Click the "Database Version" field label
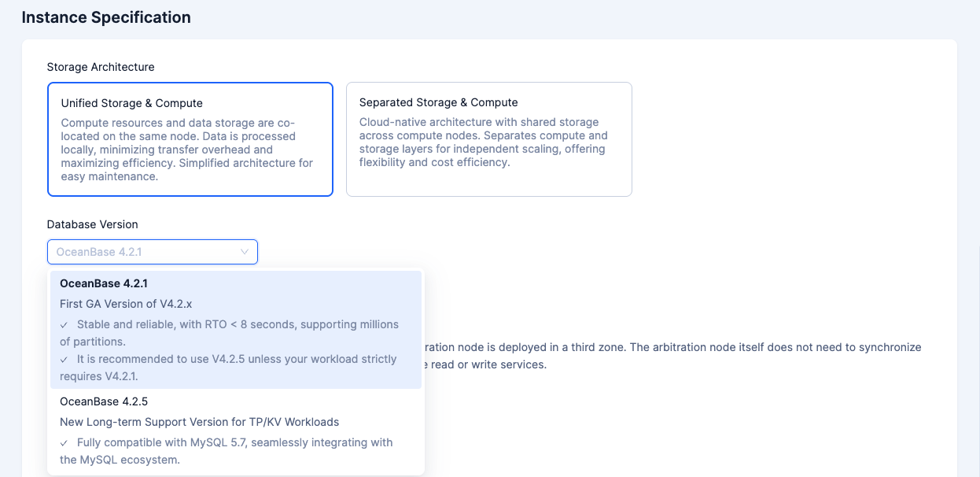 (x=92, y=224)
